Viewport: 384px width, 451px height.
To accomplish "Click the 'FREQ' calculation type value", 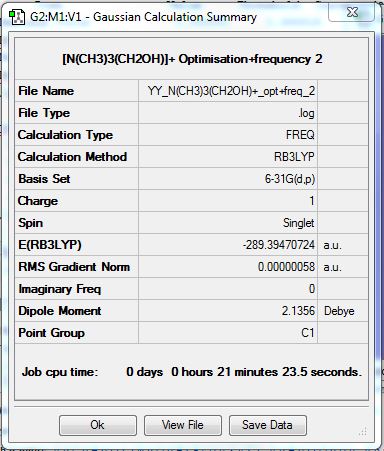I will 300,135.
